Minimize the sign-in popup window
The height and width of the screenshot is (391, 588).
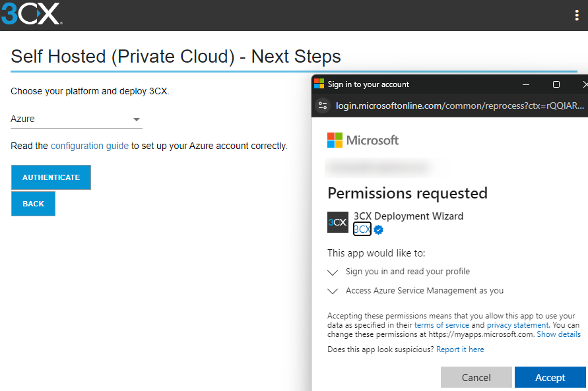click(527, 84)
